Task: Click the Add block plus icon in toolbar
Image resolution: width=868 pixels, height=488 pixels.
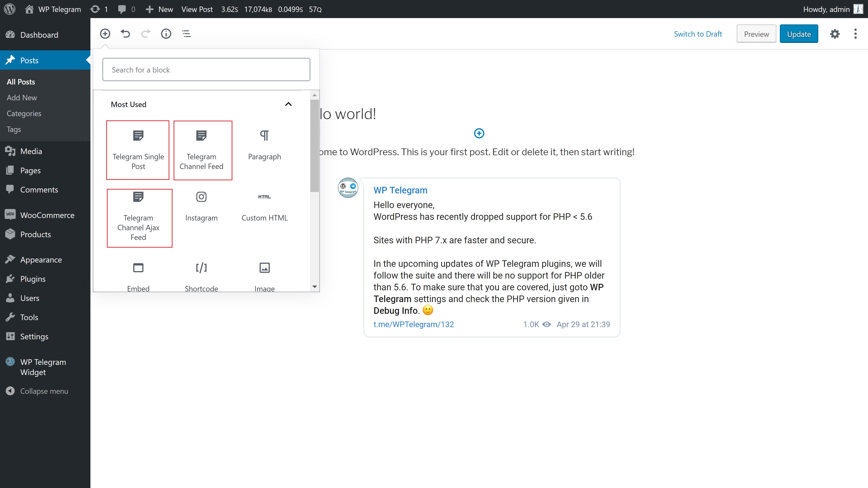Action: click(105, 34)
